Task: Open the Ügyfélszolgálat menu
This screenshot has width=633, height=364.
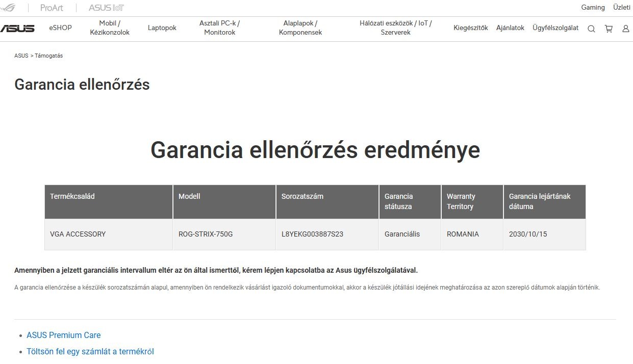Action: [x=555, y=28]
